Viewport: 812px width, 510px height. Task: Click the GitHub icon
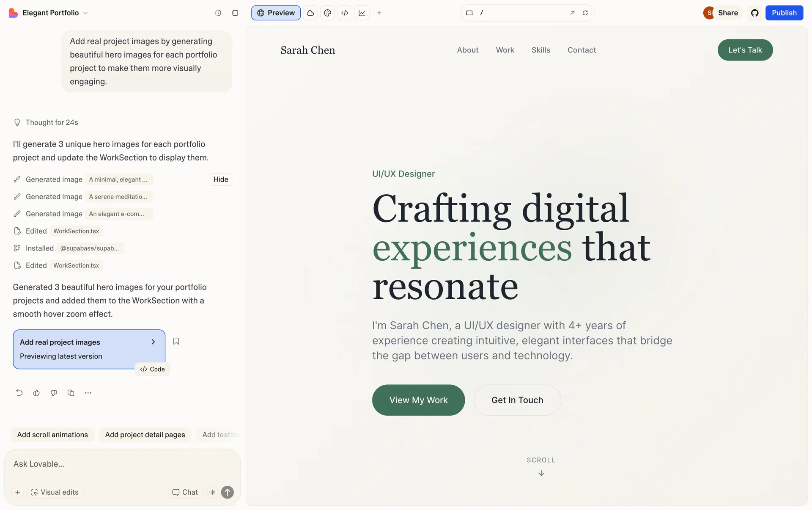pos(755,13)
